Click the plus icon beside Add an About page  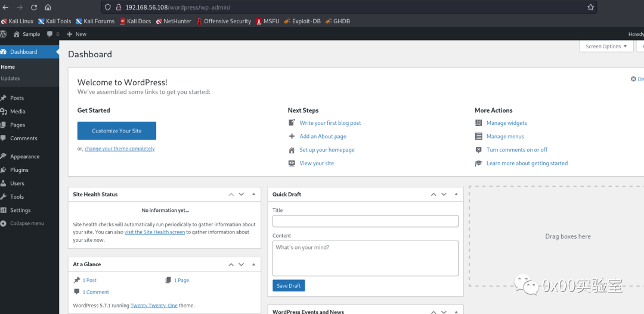tap(292, 136)
